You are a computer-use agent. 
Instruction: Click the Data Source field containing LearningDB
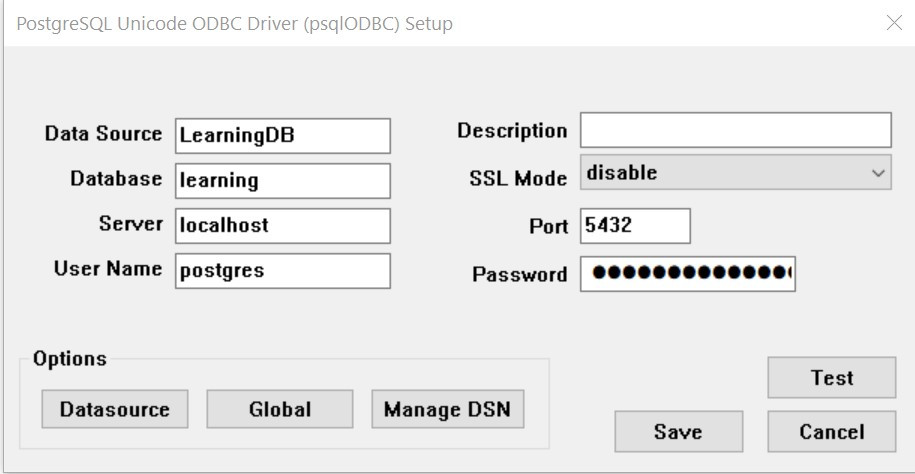tap(282, 136)
